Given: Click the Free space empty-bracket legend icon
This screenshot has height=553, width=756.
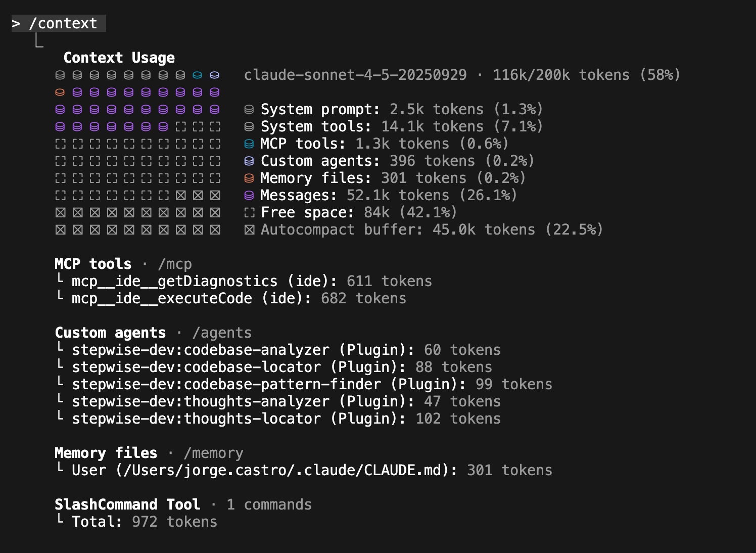Looking at the screenshot, I should point(249,212).
